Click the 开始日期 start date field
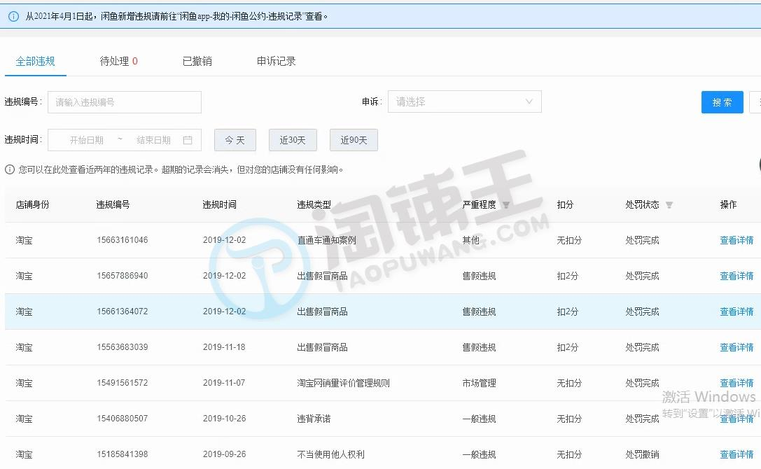Viewport: 761px width, 469px height. click(x=87, y=140)
